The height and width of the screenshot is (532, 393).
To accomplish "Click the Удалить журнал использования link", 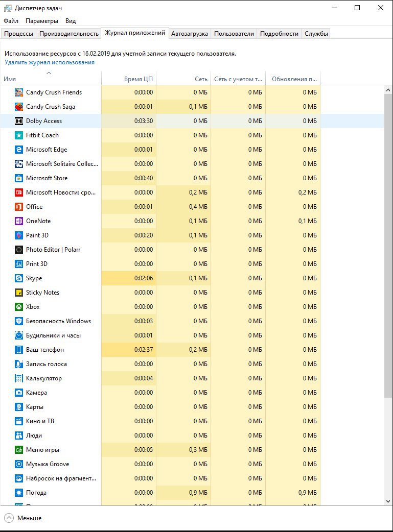I will [50, 62].
